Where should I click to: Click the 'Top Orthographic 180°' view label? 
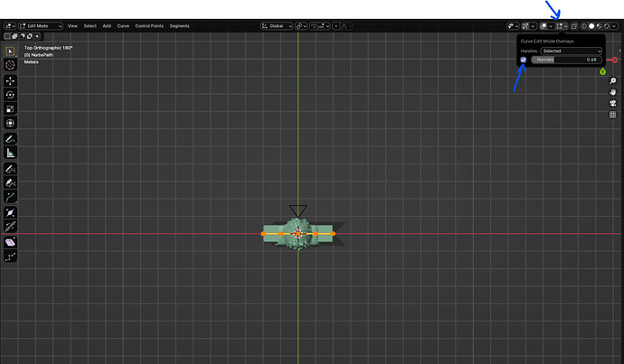point(48,48)
